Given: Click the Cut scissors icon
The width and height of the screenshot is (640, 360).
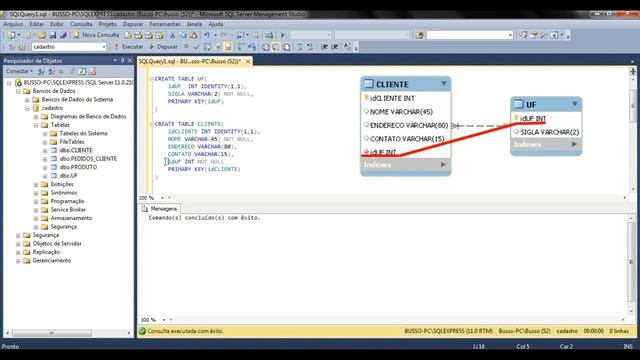Looking at the screenshot, I should (173, 36).
